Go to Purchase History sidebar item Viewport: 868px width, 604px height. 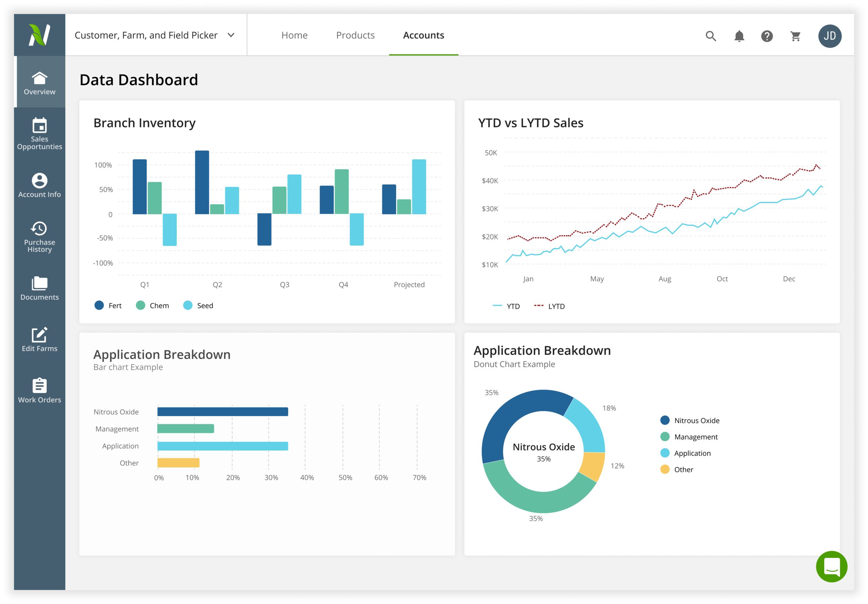[x=39, y=237]
